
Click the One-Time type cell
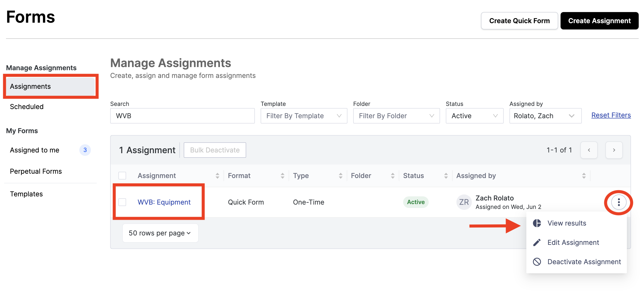[x=309, y=202]
